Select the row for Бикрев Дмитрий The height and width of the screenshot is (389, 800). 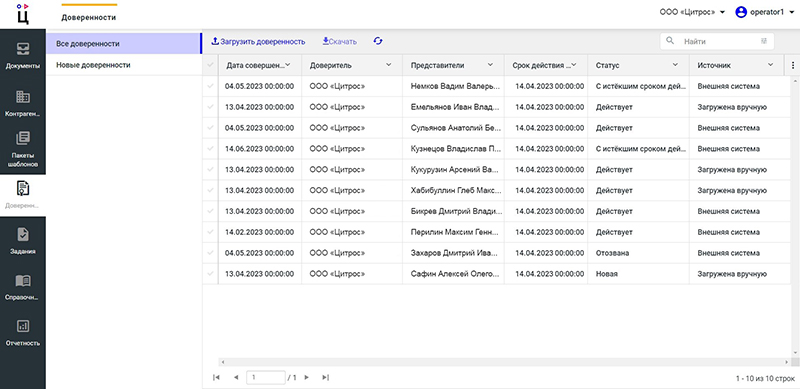210,211
